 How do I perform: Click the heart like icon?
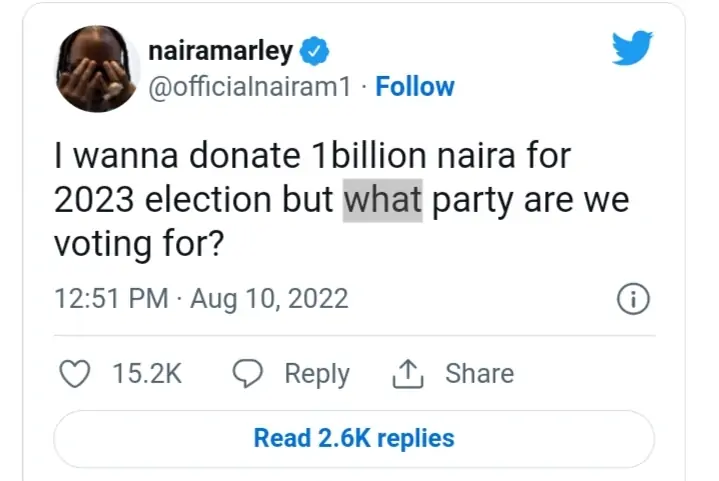pyautogui.click(x=75, y=374)
